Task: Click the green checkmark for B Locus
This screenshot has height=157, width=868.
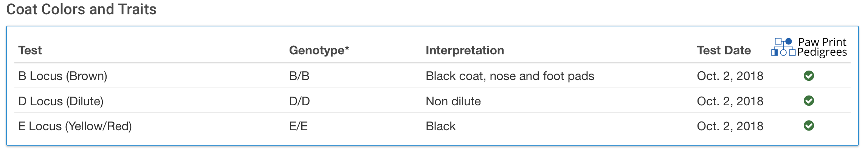Action: tap(809, 76)
